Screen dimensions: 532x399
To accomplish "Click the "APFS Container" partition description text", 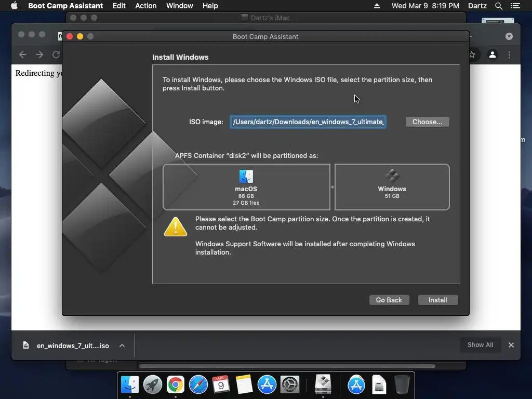I will 246,156.
